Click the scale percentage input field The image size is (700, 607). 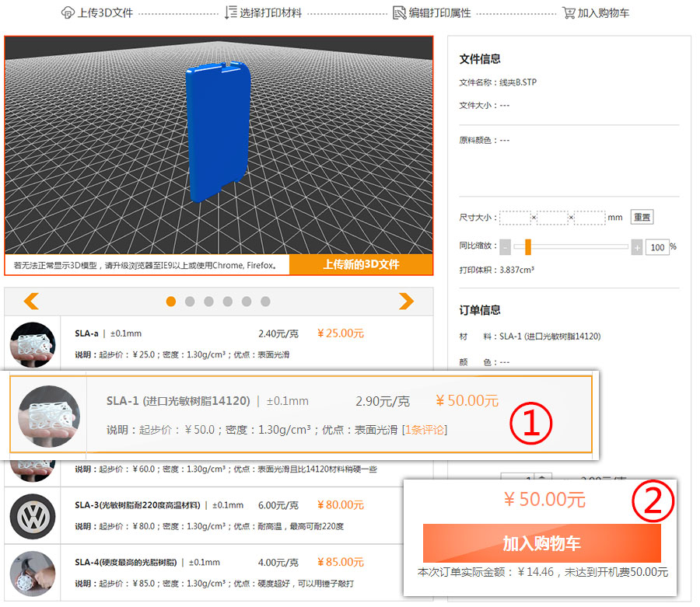tap(657, 247)
